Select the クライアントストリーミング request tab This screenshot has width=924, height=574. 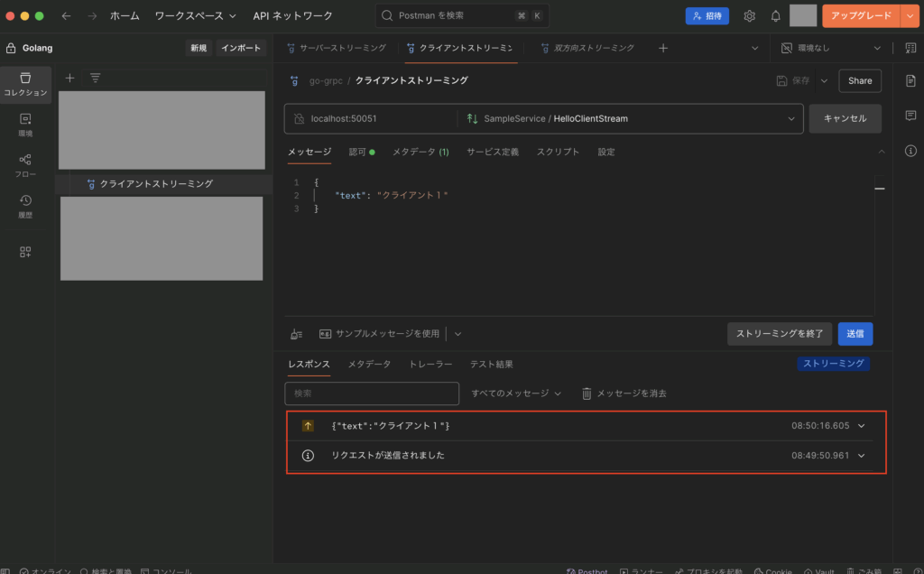[x=460, y=49]
